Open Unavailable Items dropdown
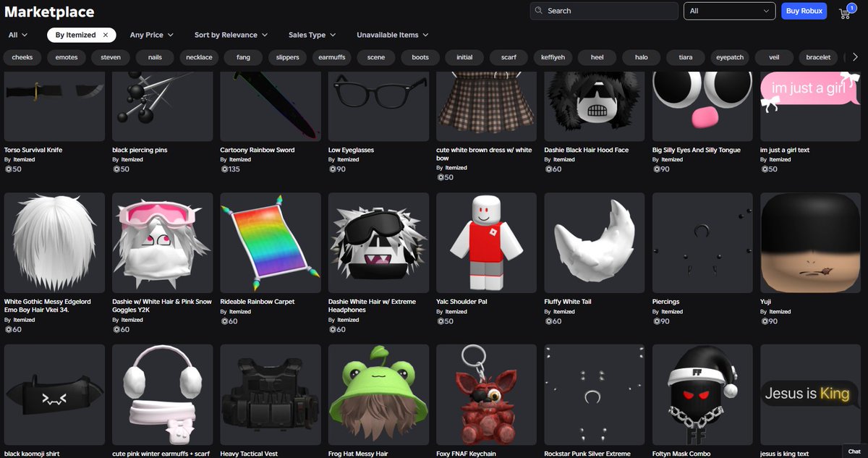 (x=392, y=35)
